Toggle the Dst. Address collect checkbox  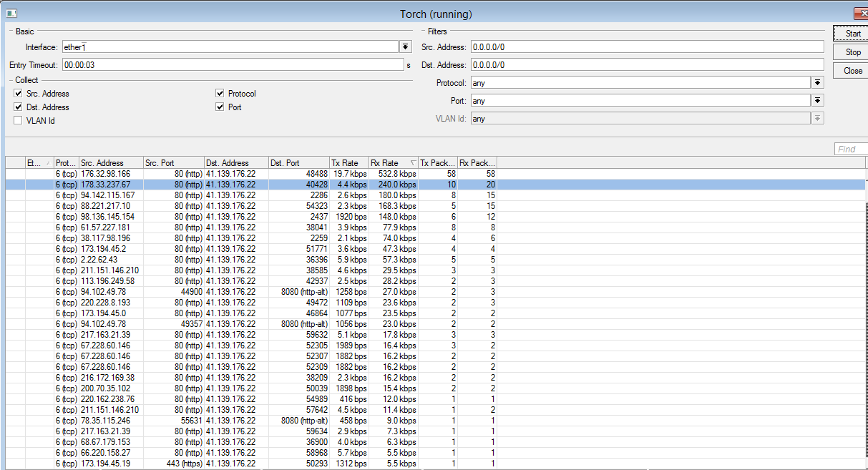coord(18,107)
